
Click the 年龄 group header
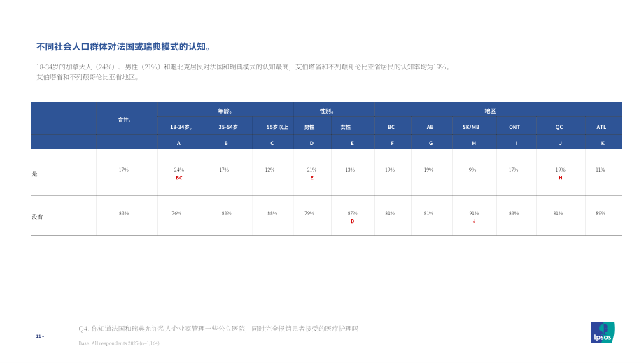[x=225, y=111]
